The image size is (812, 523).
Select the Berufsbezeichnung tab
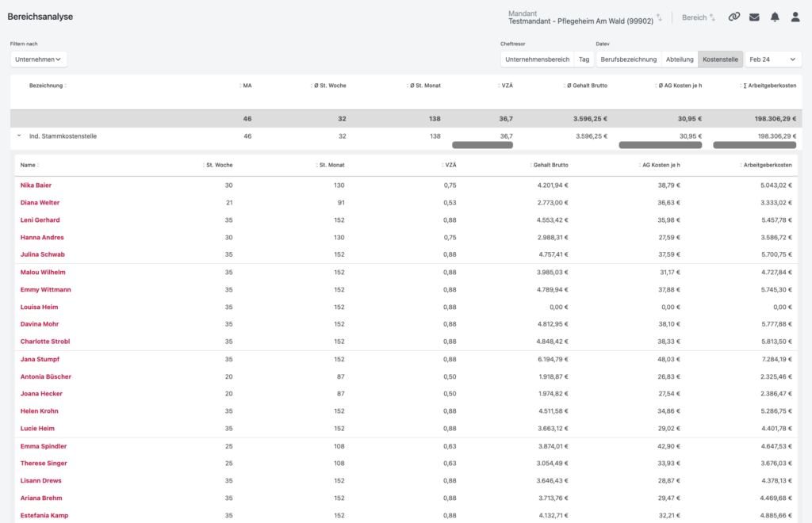pos(628,59)
